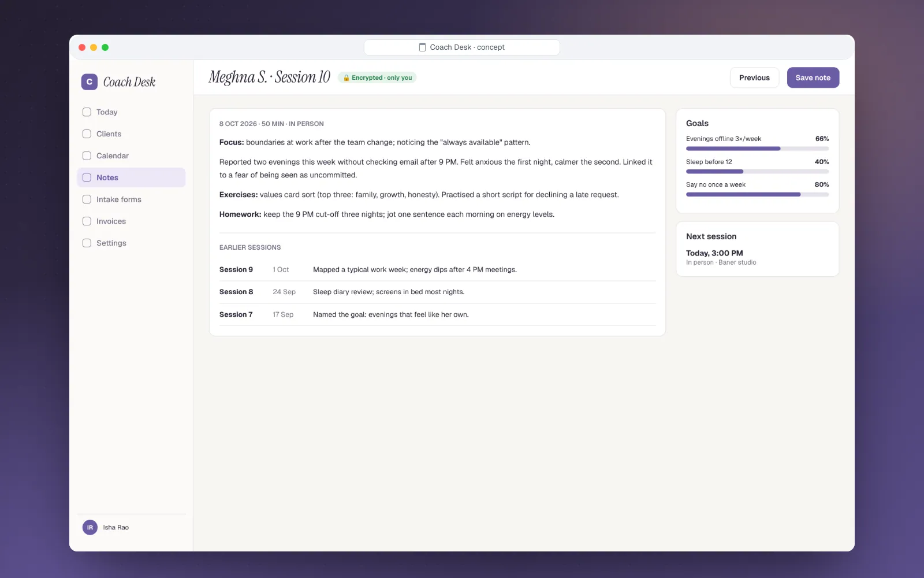Click the In person Baner studio text
Screen dimensions: 924x578
point(721,262)
